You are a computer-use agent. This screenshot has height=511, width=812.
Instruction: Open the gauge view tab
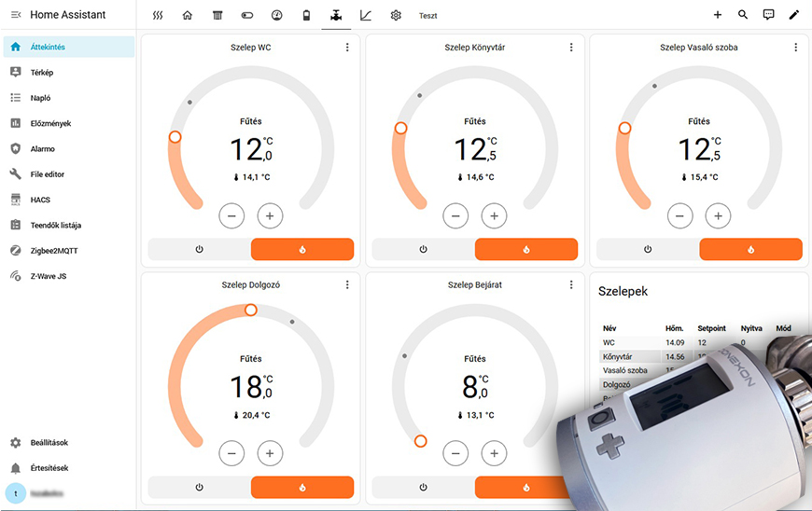coord(276,15)
